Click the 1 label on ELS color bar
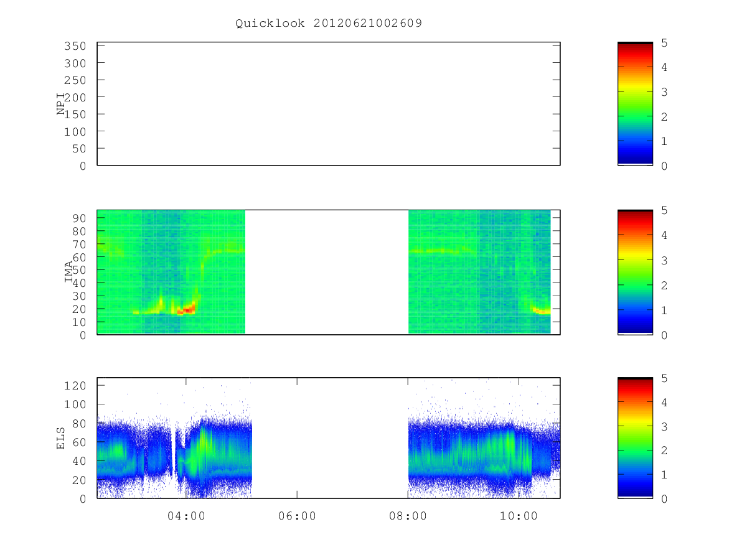The height and width of the screenshot is (560, 747). (x=665, y=475)
